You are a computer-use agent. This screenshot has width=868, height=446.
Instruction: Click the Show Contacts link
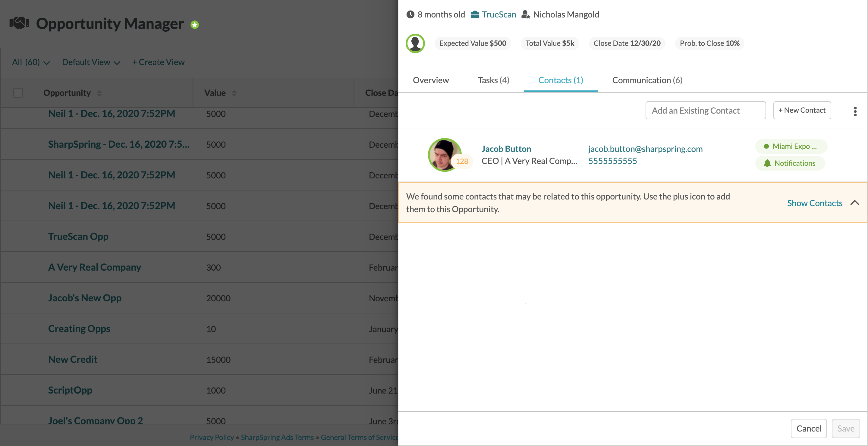click(814, 203)
